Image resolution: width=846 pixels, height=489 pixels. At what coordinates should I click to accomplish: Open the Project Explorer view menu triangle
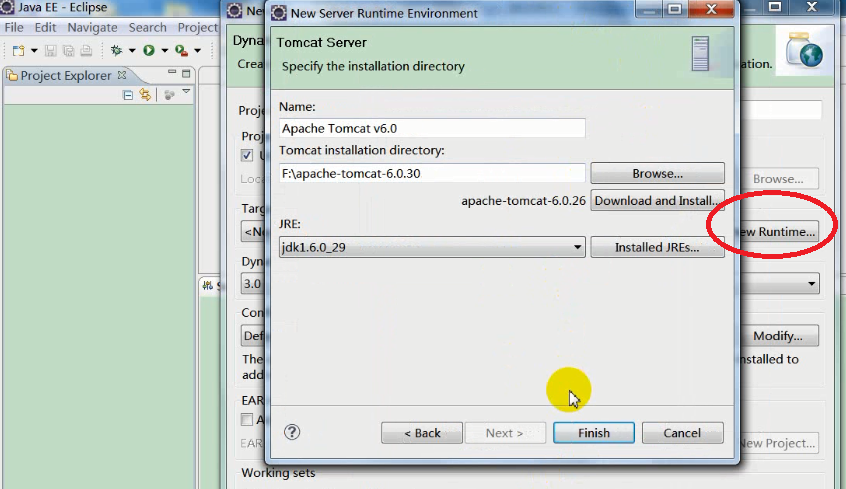pos(186,92)
